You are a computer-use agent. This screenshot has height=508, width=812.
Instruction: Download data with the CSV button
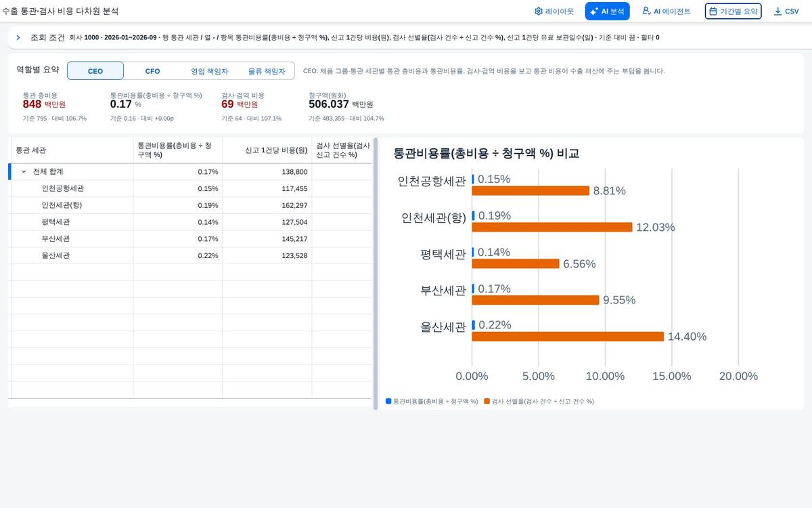click(x=786, y=12)
